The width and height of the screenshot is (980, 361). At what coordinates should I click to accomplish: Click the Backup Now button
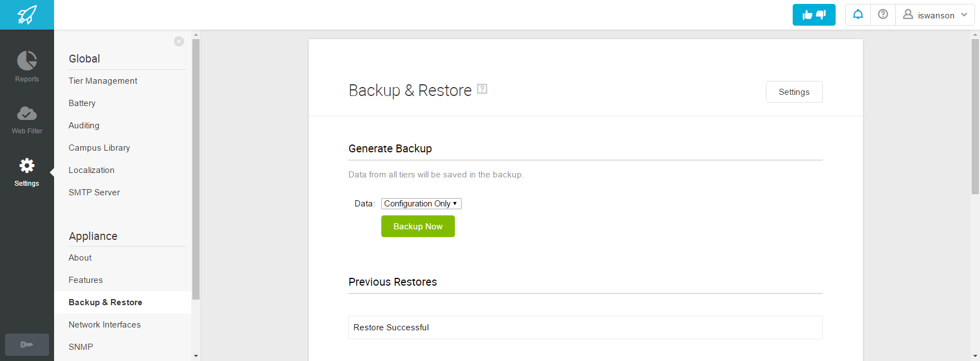418,226
